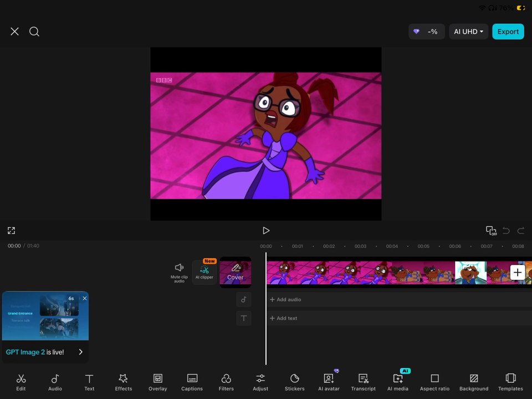
Task: Open the Captions tool
Action: coord(192,382)
